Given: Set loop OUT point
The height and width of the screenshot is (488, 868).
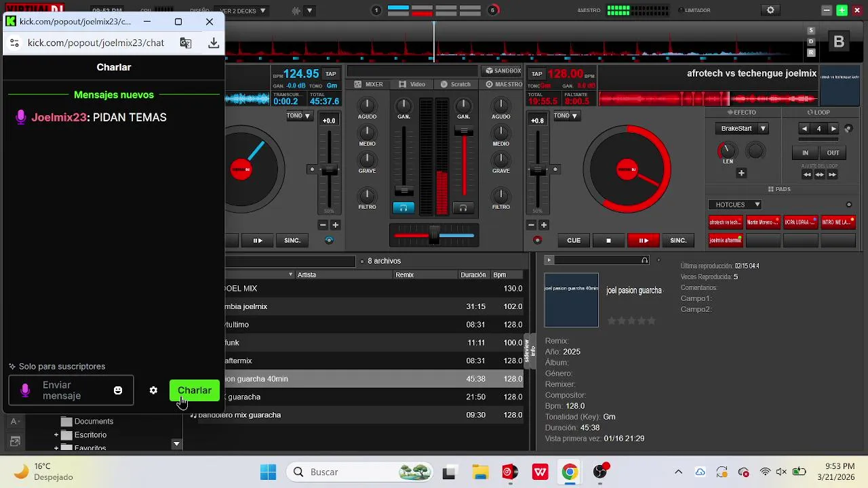Looking at the screenshot, I should [x=833, y=153].
